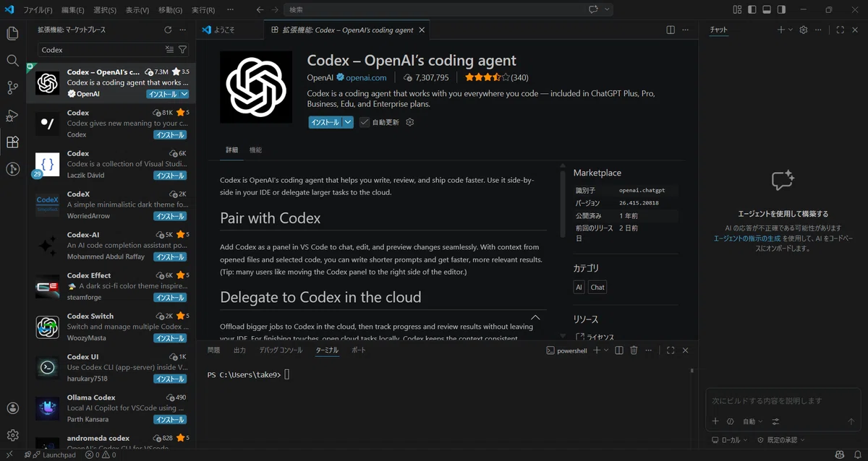The height and width of the screenshot is (461, 868).
Task: Open the Explorer view in activity bar
Action: (12, 33)
